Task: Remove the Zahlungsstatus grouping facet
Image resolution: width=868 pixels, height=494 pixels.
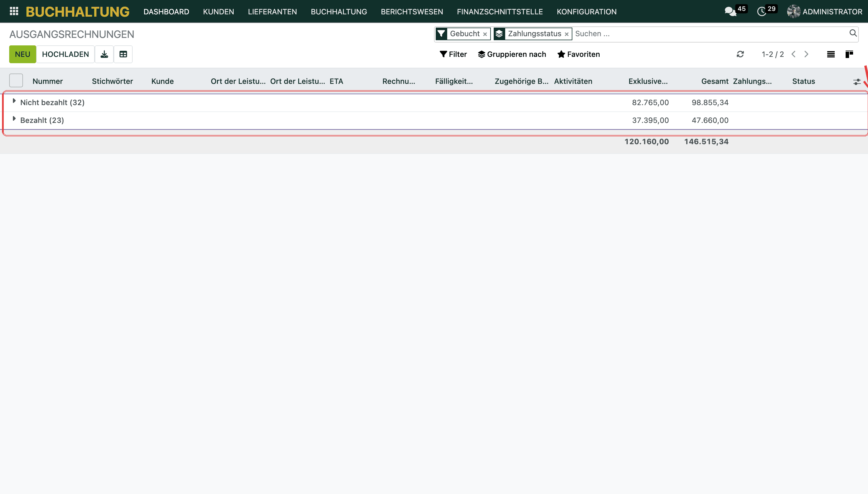Action: pos(566,34)
